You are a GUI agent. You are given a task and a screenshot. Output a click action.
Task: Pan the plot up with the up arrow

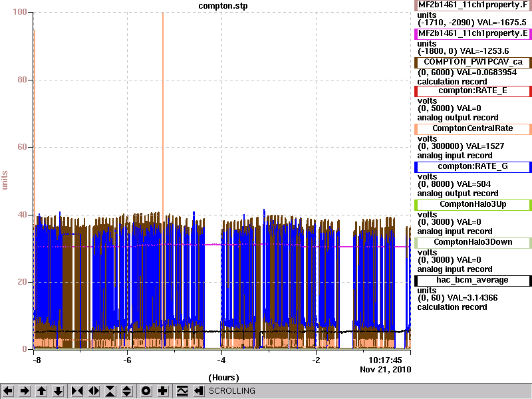pyautogui.click(x=41, y=391)
